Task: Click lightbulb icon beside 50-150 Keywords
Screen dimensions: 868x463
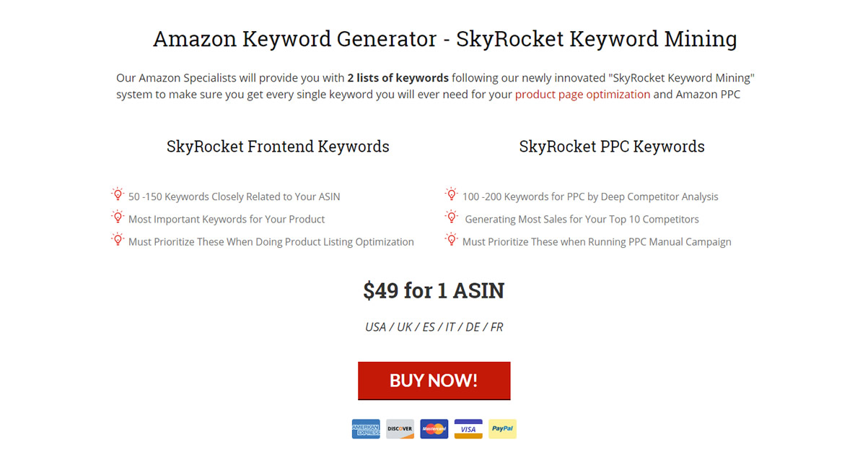Action: tap(118, 194)
